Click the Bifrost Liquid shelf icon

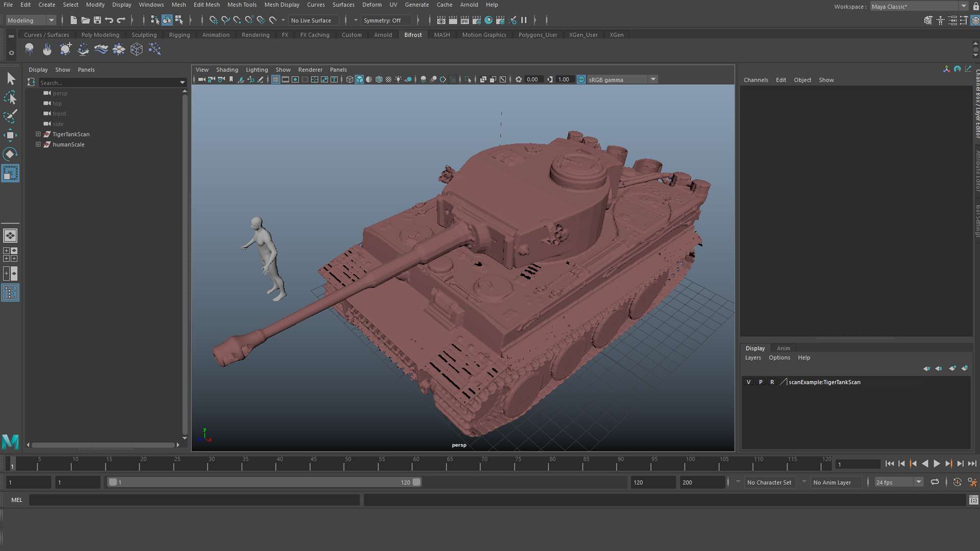(x=29, y=49)
